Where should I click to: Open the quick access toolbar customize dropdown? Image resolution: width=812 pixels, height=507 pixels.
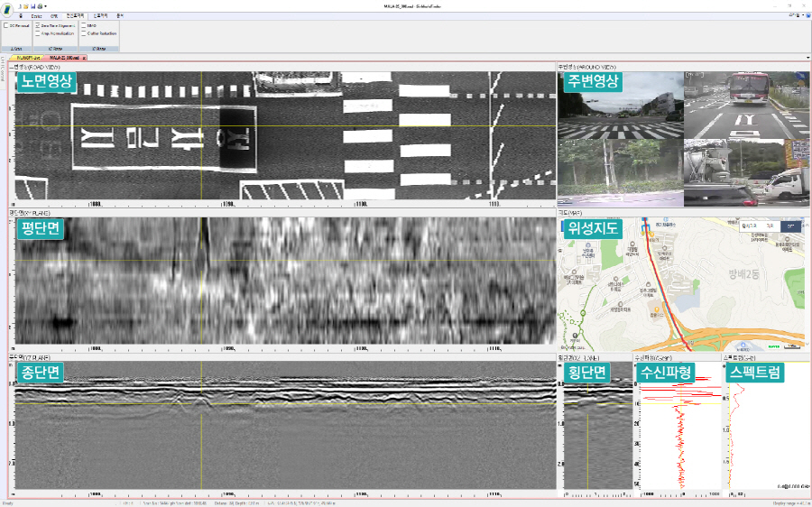tap(46, 6)
